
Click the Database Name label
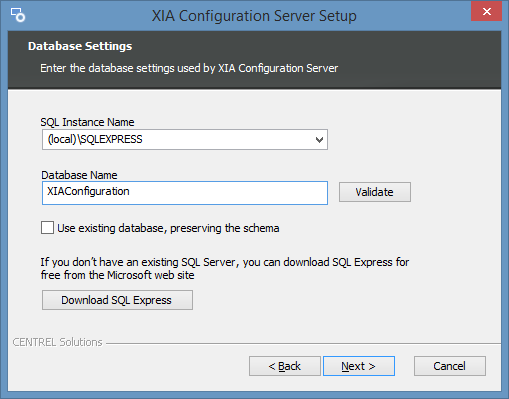click(79, 175)
